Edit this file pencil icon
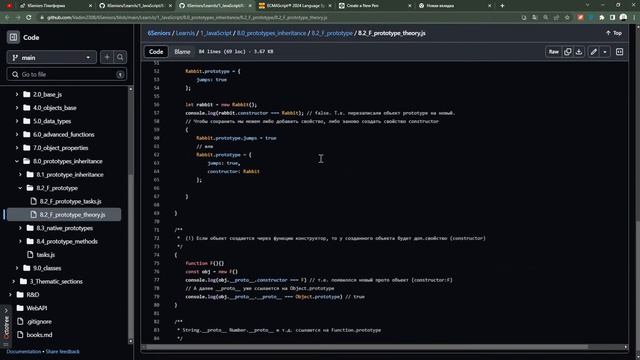The height and width of the screenshot is (360, 640). (x=593, y=52)
